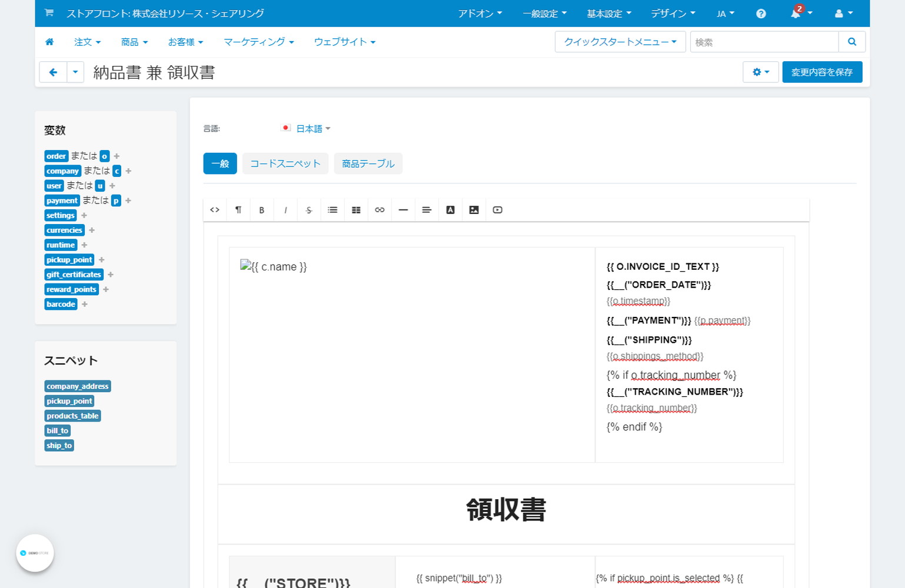
Task: Insert a link from editor toolbar
Action: tap(380, 210)
